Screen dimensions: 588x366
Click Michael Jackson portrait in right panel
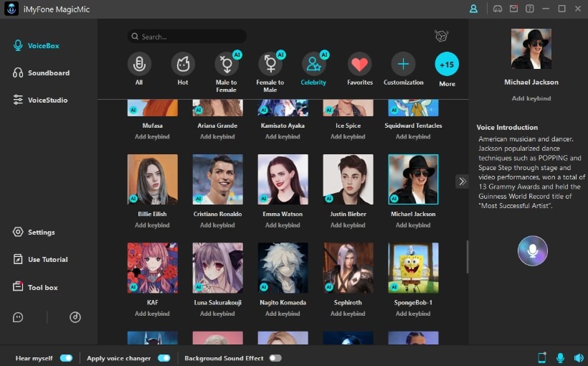click(531, 49)
